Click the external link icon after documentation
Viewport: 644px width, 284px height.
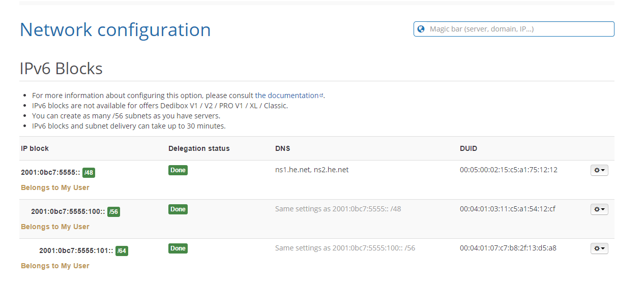pos(321,95)
